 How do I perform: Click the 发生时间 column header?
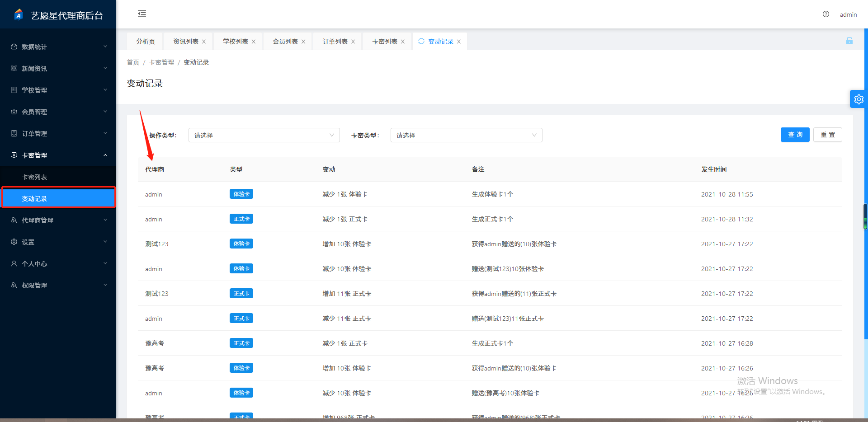click(x=714, y=169)
